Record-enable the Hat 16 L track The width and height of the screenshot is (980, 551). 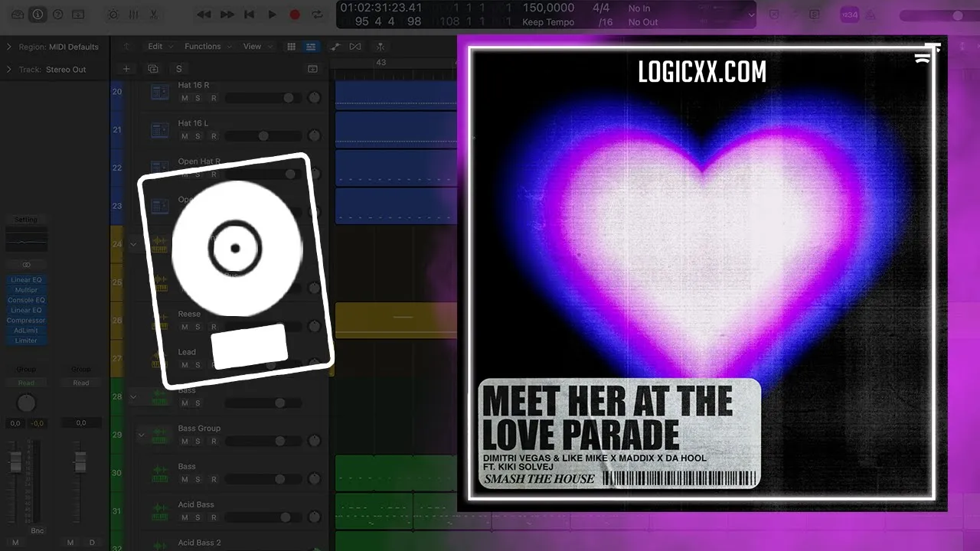214,136
